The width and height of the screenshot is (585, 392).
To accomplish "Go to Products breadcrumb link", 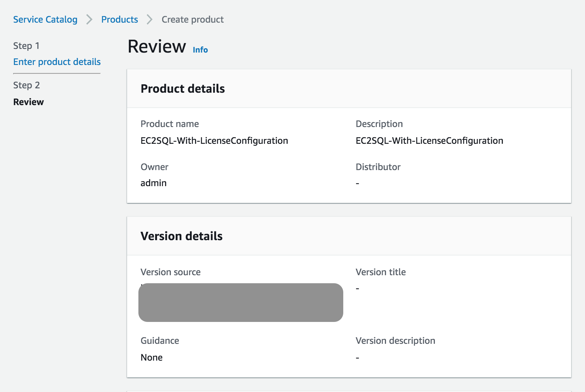I will click(119, 19).
